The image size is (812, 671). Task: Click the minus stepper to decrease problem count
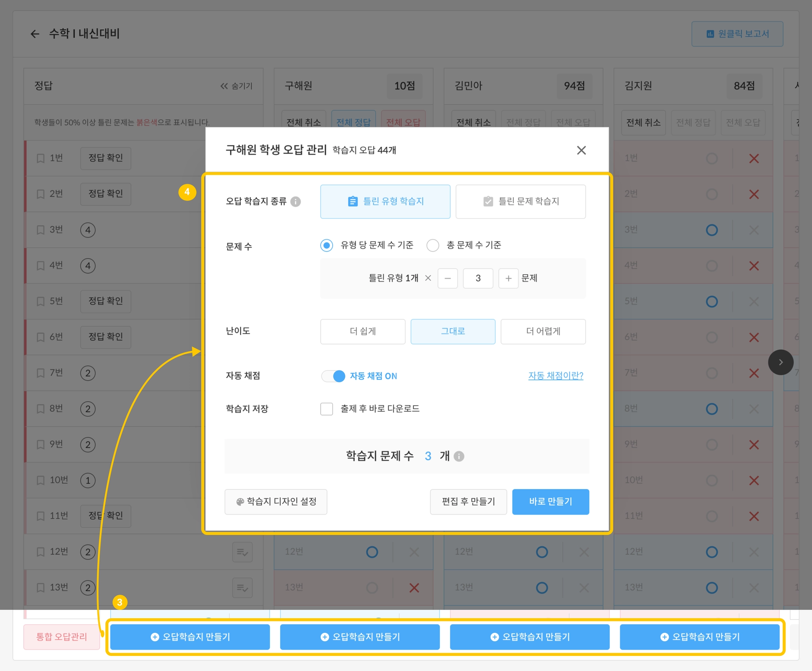click(448, 278)
